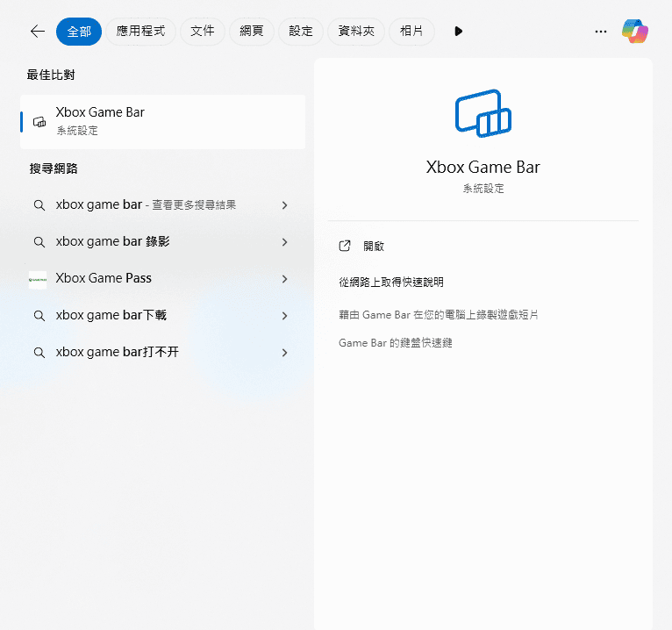Open the Xbox Game Bar best match result
Screen dimensions: 672x630
click(x=163, y=122)
